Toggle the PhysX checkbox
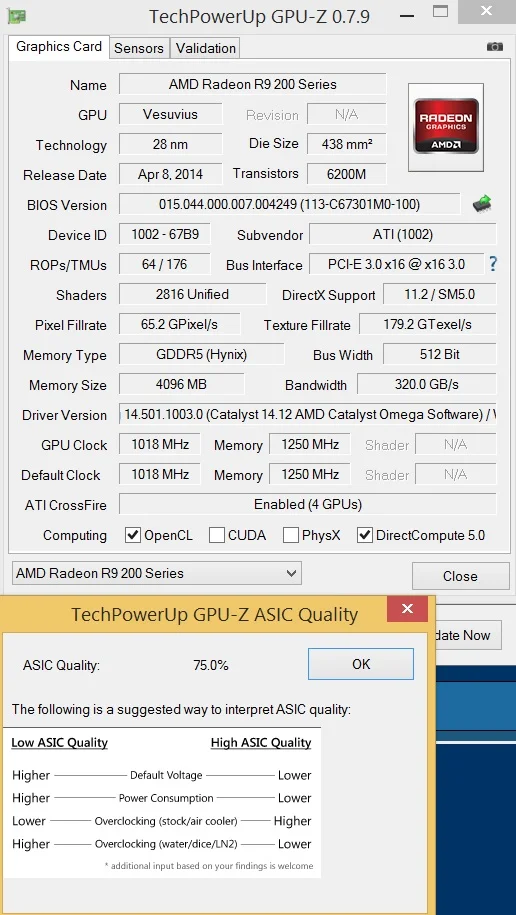516x915 pixels. click(291, 535)
